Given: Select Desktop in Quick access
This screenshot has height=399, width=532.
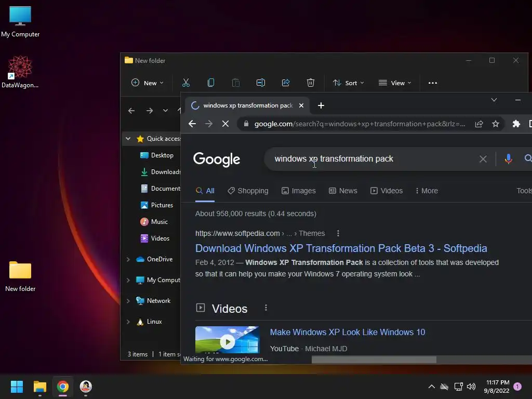Looking at the screenshot, I should [158, 155].
